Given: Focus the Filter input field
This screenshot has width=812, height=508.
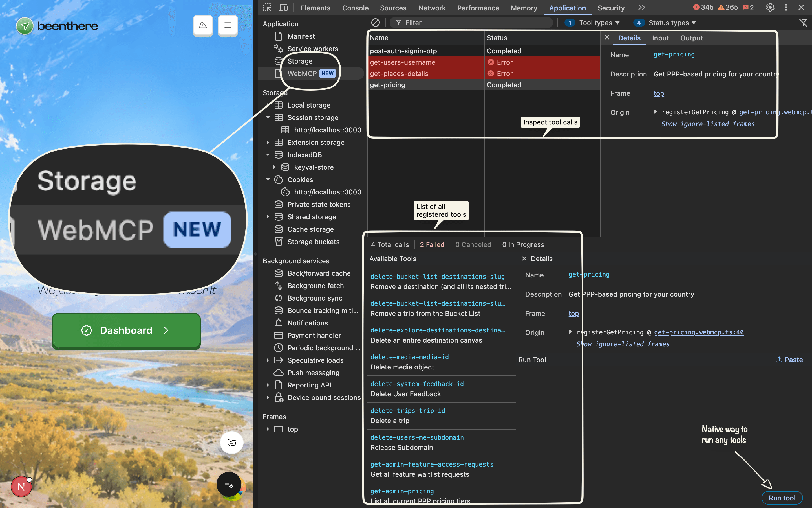Looking at the screenshot, I should [x=471, y=23].
